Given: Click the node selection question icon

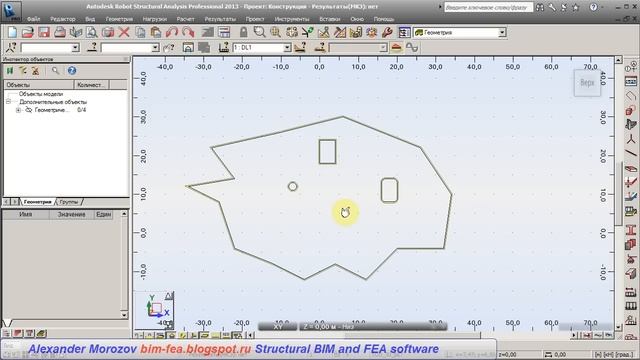Looking at the screenshot, I should [x=11, y=47].
